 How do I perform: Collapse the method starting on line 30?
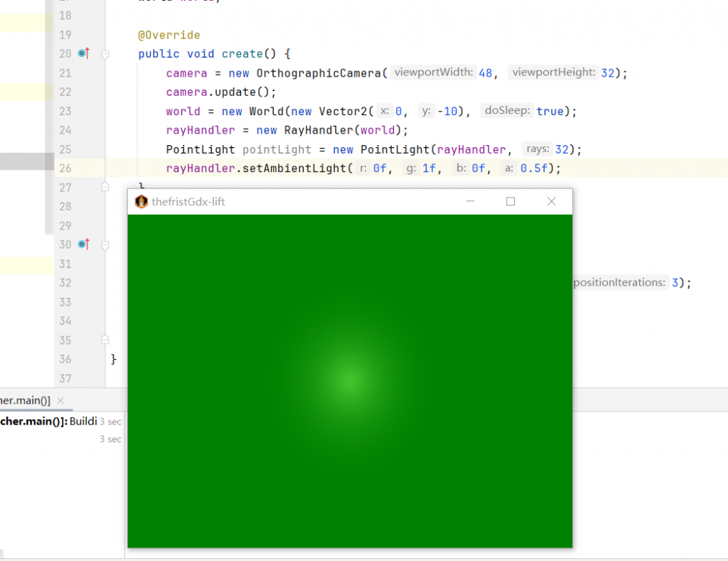(105, 245)
